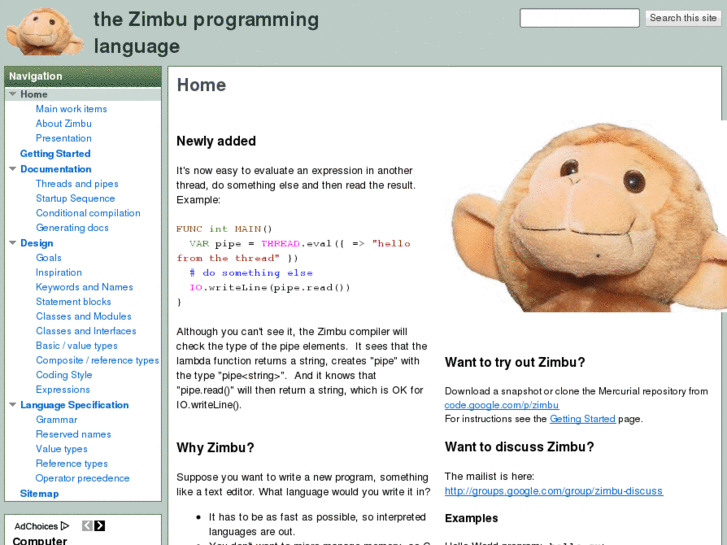Open Coding Style page
This screenshot has width=727, height=545.
pyautogui.click(x=64, y=375)
